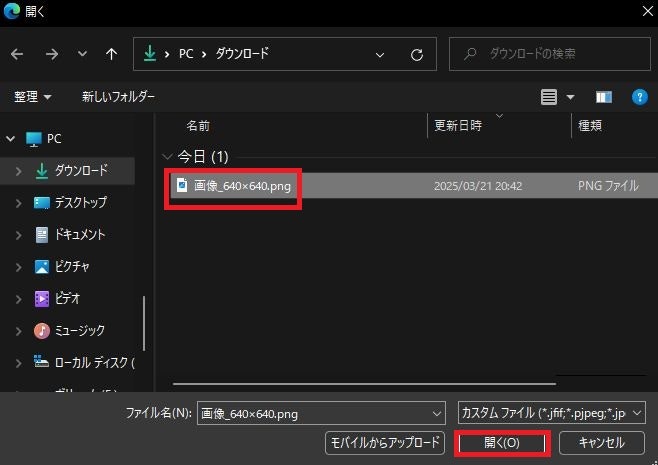Viewport: 658px width, 465px height.
Task: Expand ピクチャ in the navigation tree
Action: (18, 267)
